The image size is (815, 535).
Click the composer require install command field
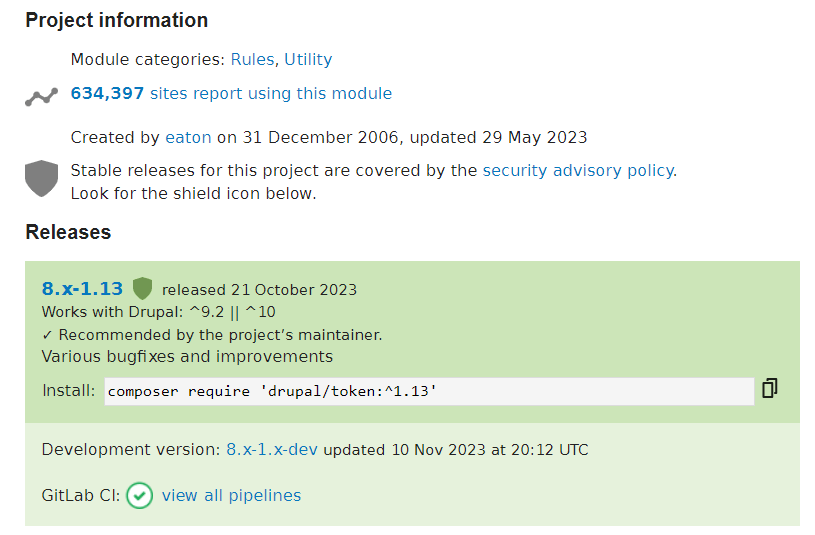pos(429,391)
